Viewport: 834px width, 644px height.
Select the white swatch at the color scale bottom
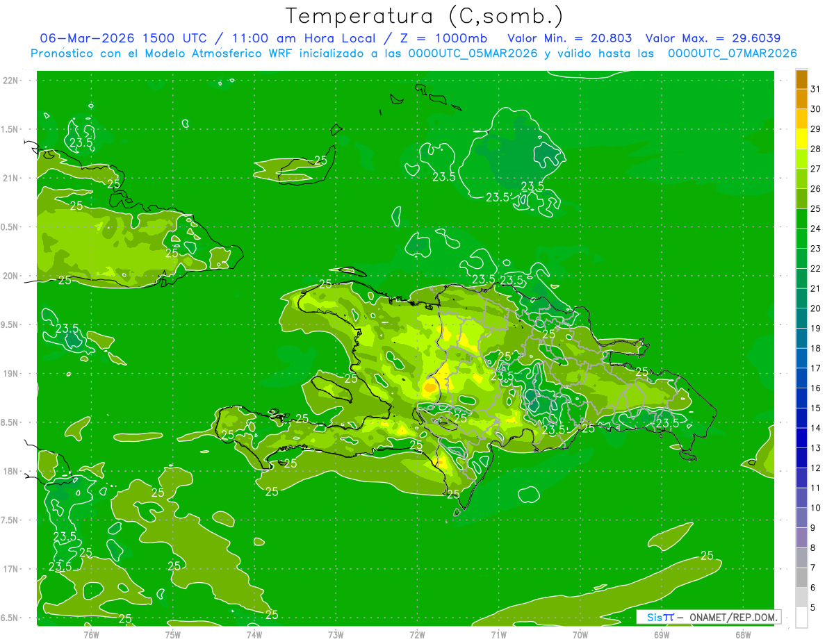(801, 618)
